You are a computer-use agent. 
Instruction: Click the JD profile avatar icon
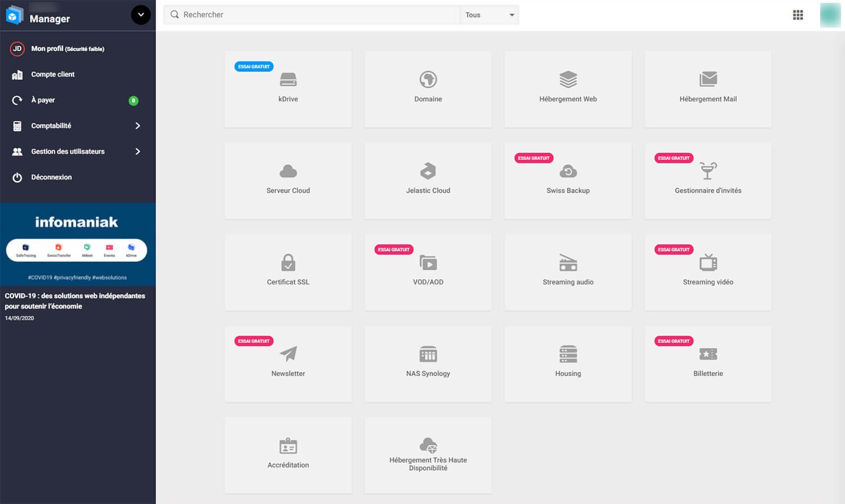(x=17, y=49)
